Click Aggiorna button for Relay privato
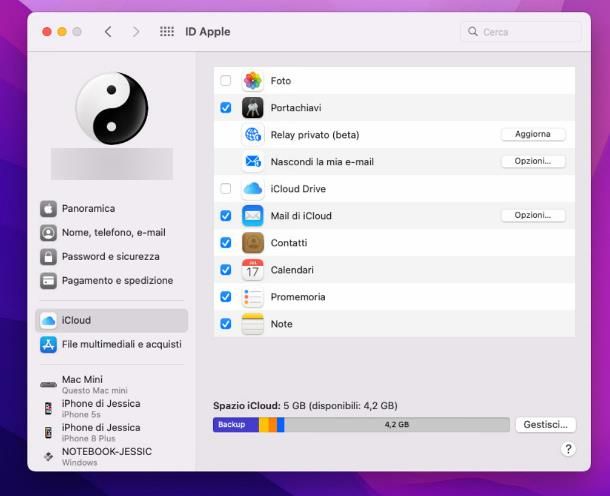The image size is (610, 496). pos(533,134)
